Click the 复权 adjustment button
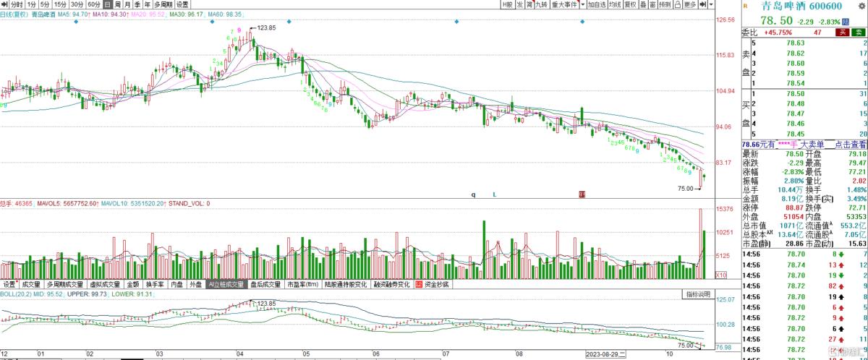The height and width of the screenshot is (360, 868). pyautogui.click(x=630, y=4)
